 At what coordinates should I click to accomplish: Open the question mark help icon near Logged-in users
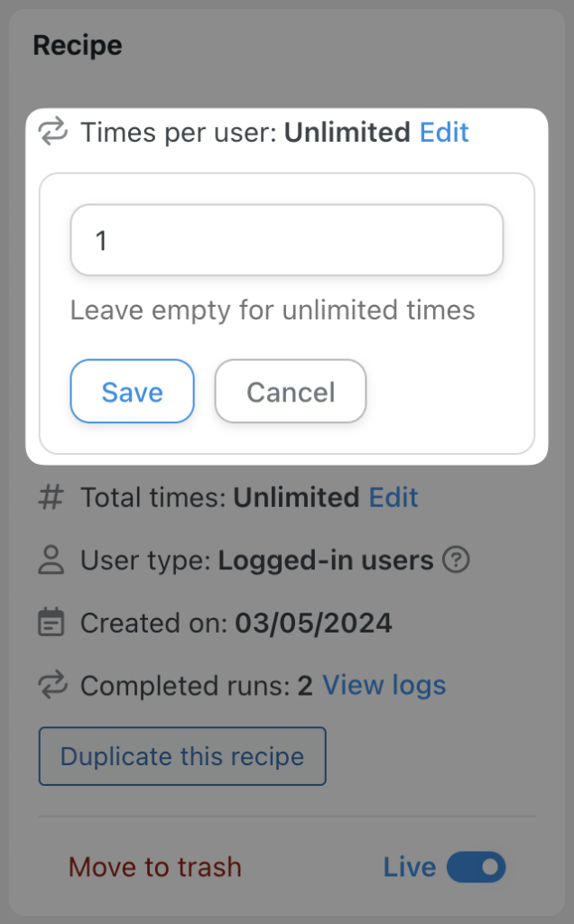457,560
